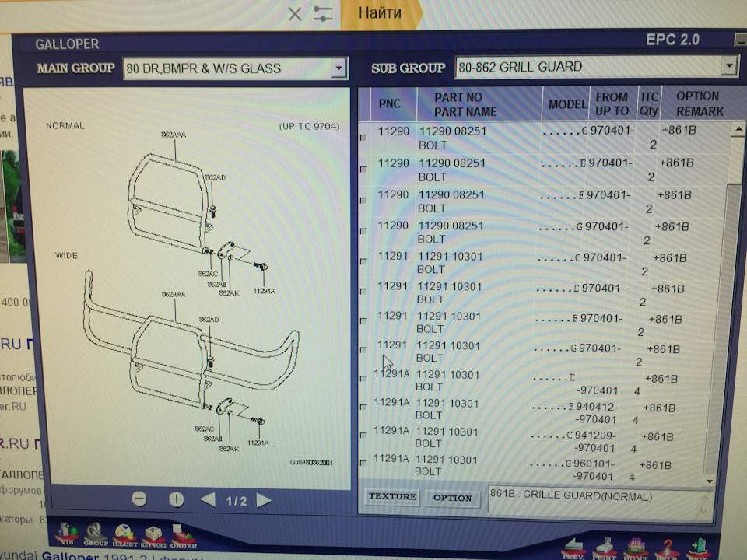Zoom out the diagram with minus button

coord(139,499)
